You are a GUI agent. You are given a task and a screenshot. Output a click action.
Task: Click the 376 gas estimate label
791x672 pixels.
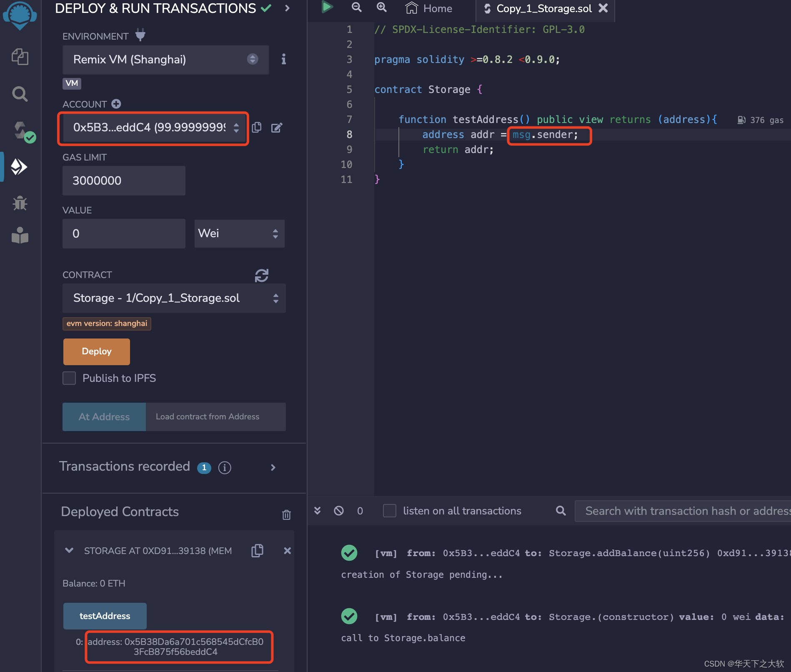pos(761,120)
